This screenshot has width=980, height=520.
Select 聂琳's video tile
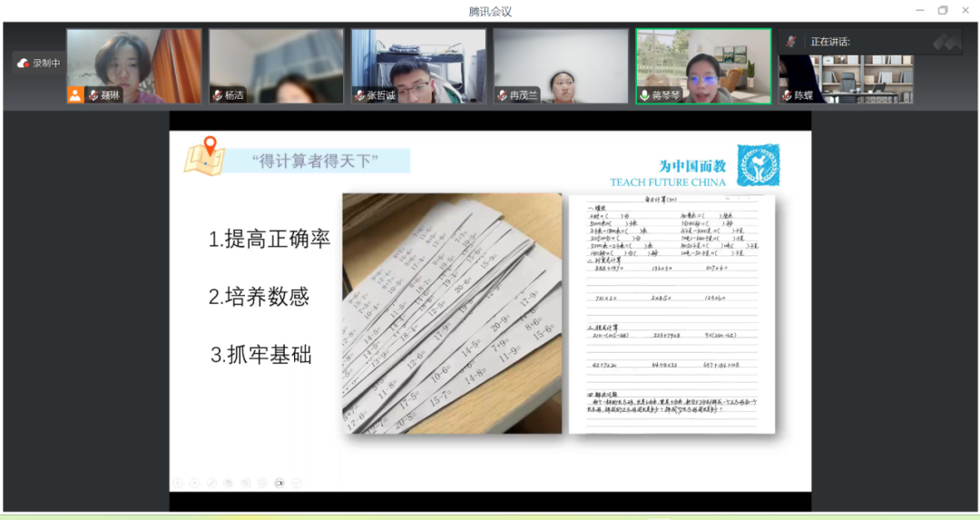(134, 65)
